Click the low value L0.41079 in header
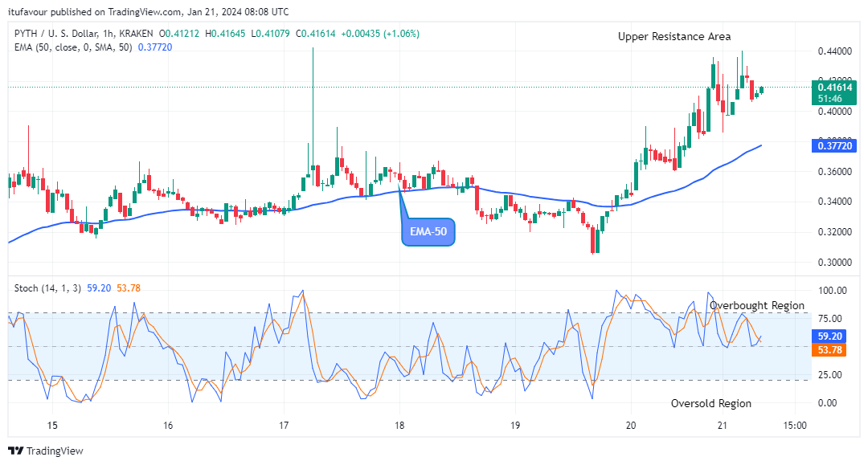This screenshot has height=465, width=868. coord(271,34)
